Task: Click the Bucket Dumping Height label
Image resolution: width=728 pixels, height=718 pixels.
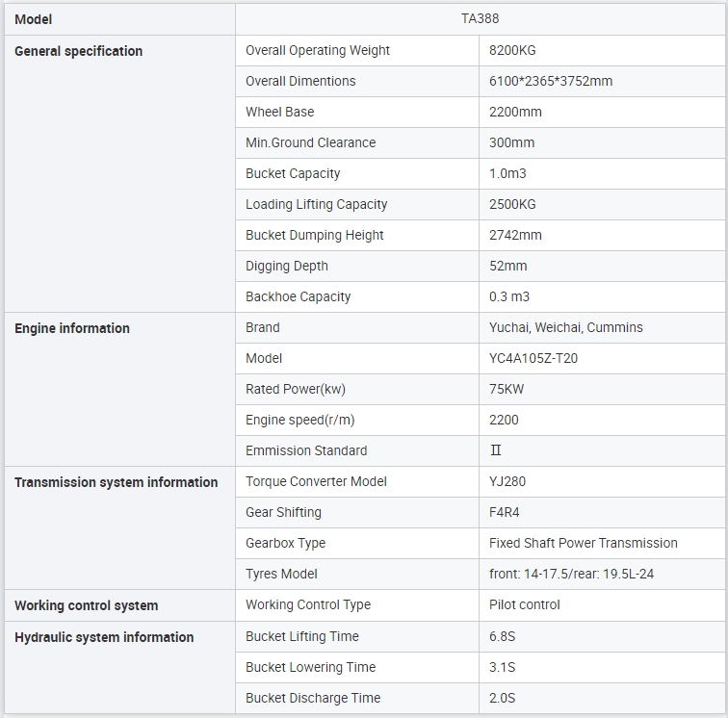Action: (x=314, y=235)
